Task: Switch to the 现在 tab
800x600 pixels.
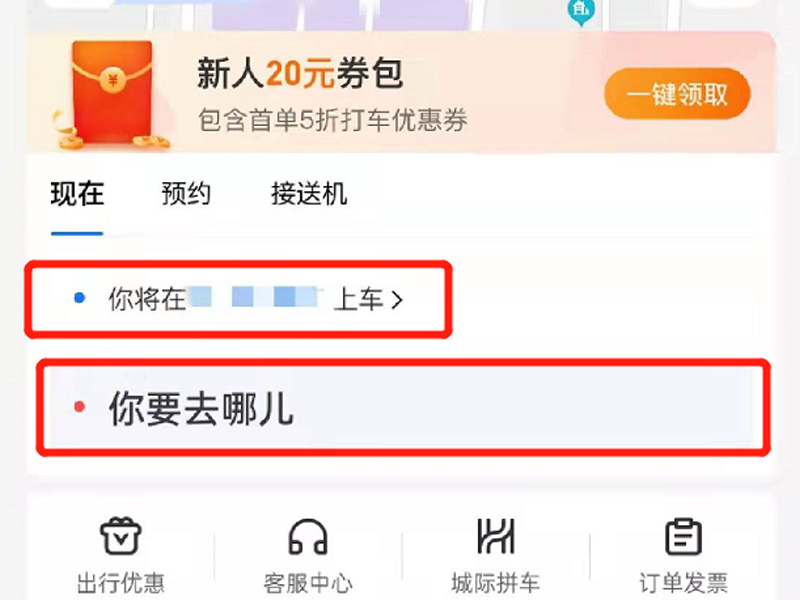Action: coord(77,194)
